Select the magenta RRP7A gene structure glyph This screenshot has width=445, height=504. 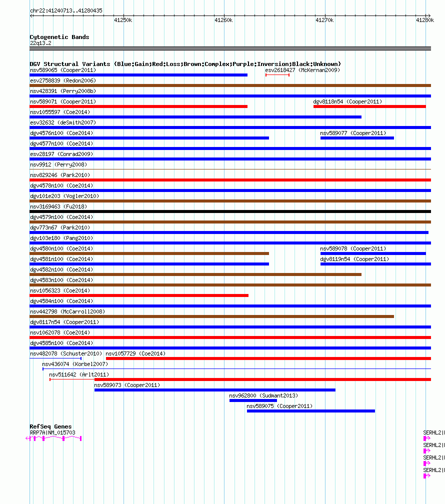click(53, 438)
